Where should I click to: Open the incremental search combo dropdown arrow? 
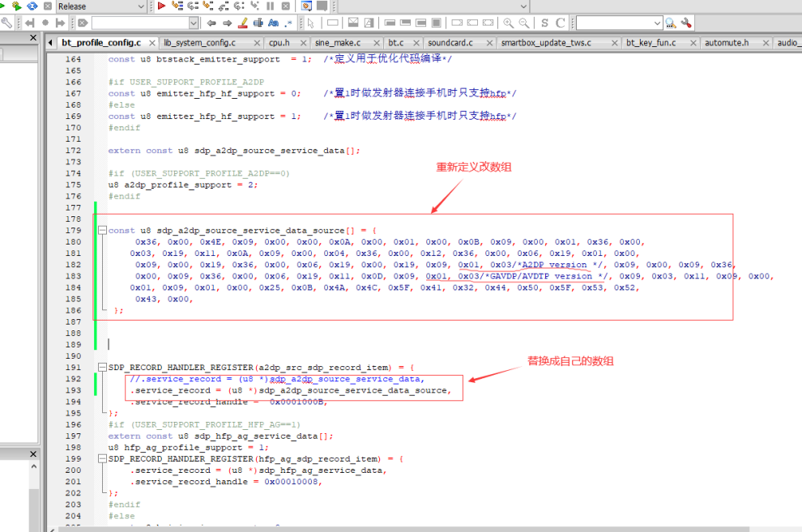pos(194,23)
